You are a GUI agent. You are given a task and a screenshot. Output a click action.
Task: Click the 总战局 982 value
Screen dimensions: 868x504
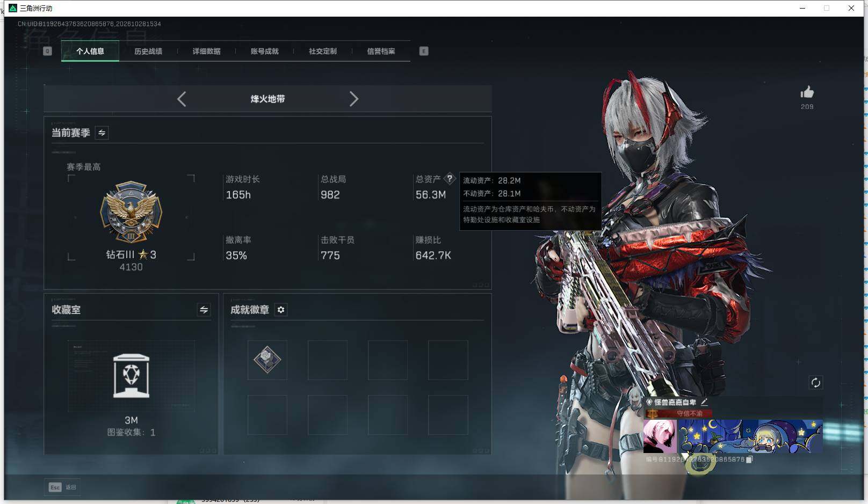pyautogui.click(x=330, y=195)
